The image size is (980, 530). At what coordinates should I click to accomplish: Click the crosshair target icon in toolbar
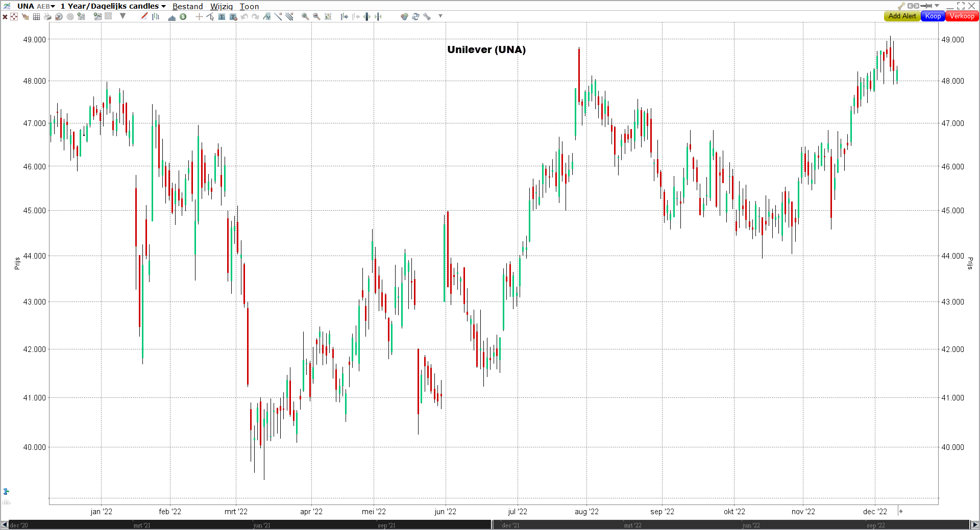(x=14, y=17)
